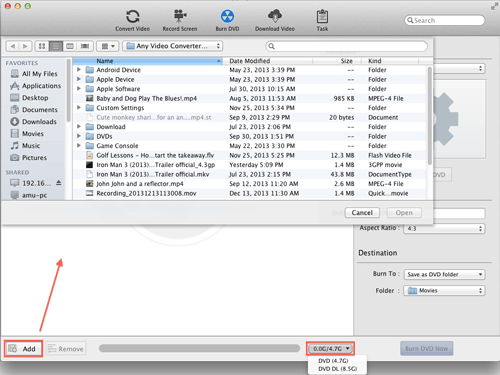Viewport: 500px width, 375px height.
Task: Open the Record Screen tool
Action: click(180, 20)
